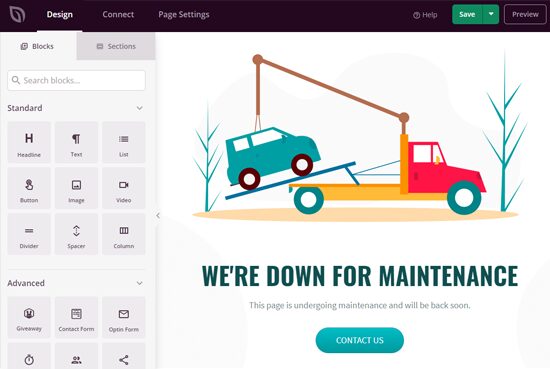Select the Contact Form block
This screenshot has height=369, width=550.
[x=76, y=317]
